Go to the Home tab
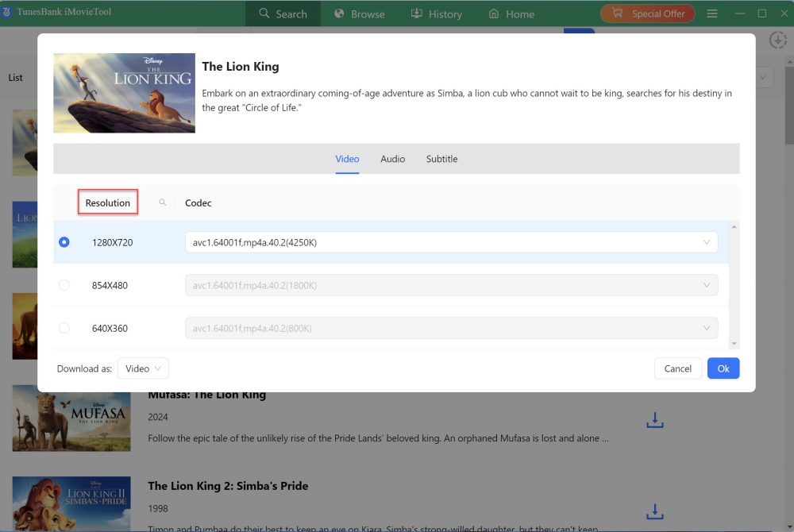This screenshot has width=794, height=532. coord(511,13)
